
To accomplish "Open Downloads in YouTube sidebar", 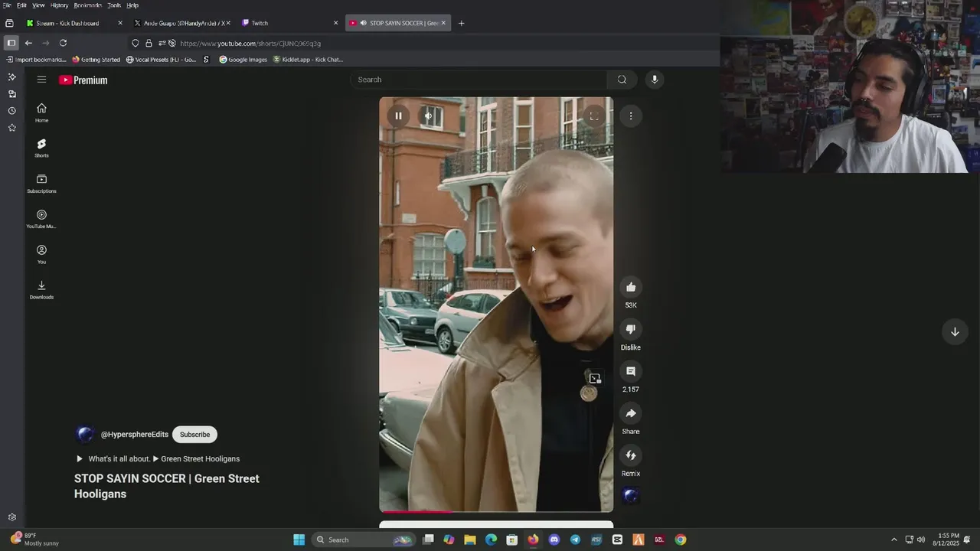I will tap(41, 289).
